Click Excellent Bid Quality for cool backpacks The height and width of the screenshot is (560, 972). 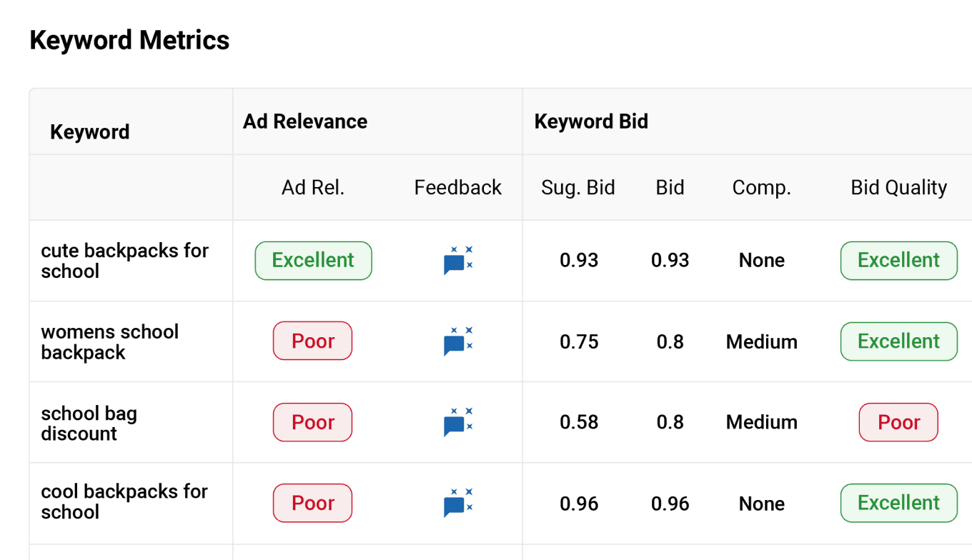898,503
